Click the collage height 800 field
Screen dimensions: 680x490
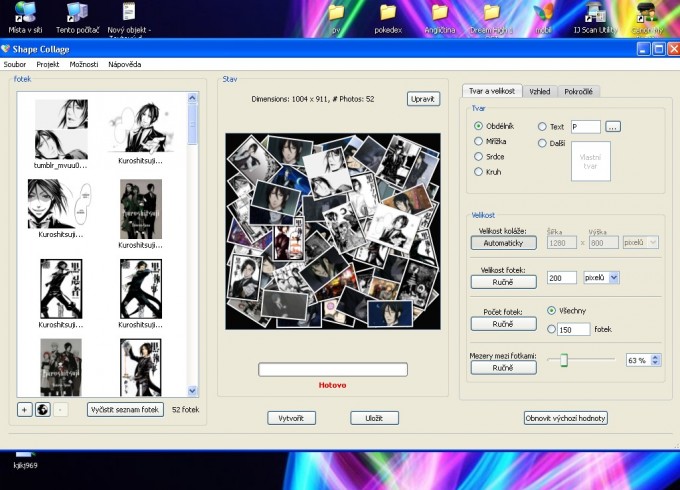pos(603,243)
